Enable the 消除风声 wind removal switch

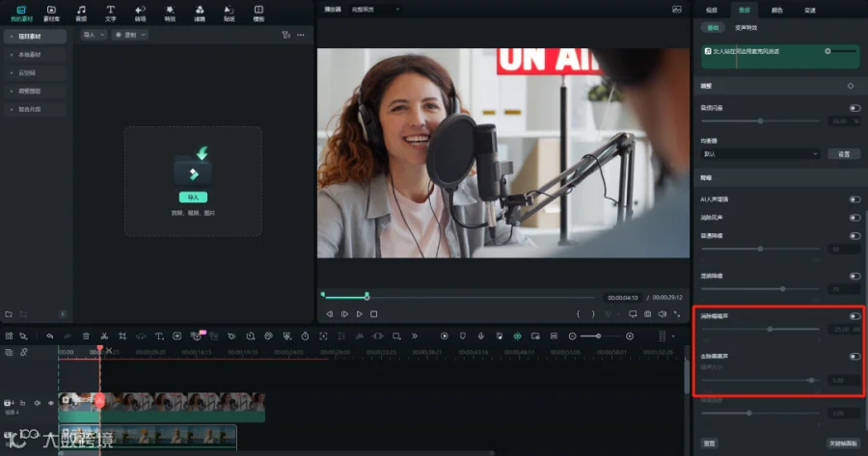click(x=854, y=218)
